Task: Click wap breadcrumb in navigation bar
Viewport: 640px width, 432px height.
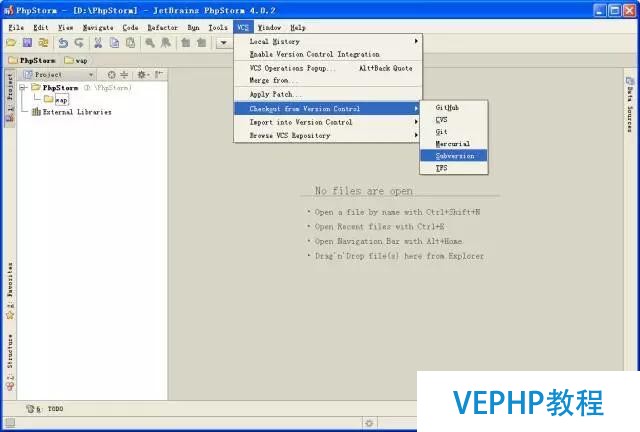Action: click(76, 60)
